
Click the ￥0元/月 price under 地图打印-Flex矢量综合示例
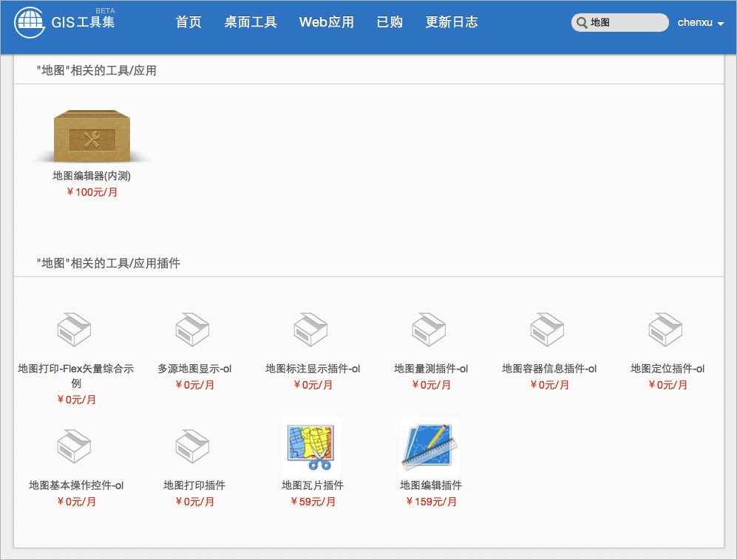tap(76, 400)
